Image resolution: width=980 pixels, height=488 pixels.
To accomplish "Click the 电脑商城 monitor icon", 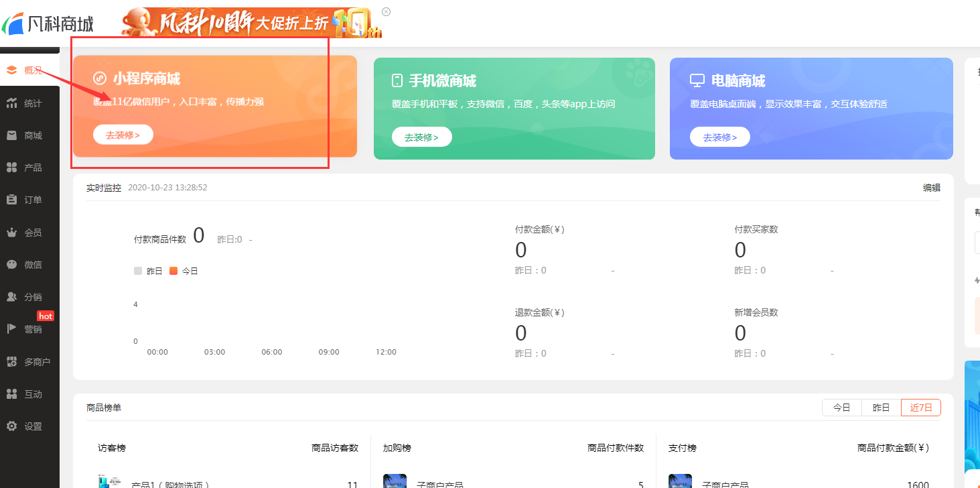I will (x=697, y=80).
